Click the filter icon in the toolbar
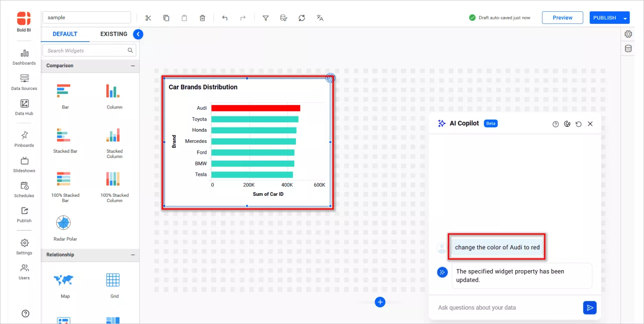Viewport: 644px width, 324px height. (x=265, y=17)
